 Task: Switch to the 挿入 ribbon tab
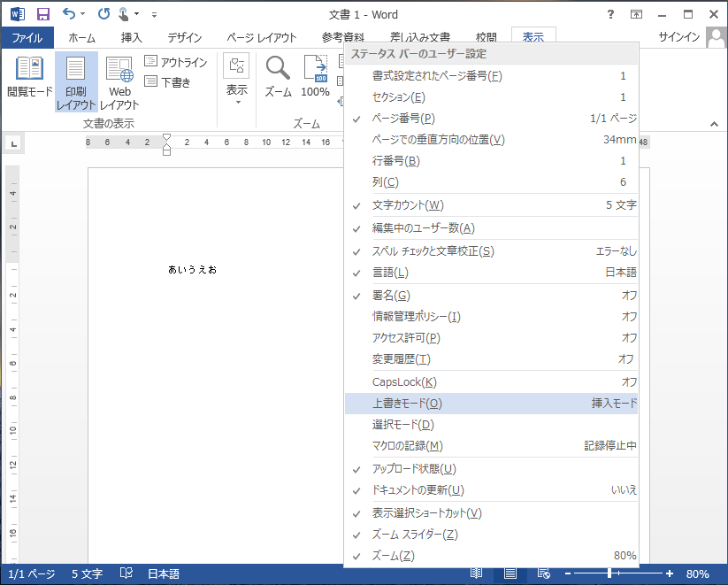tap(131, 37)
